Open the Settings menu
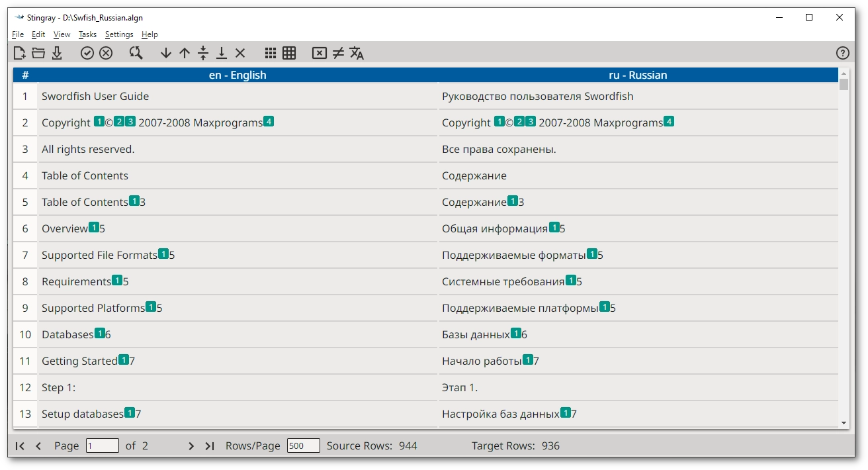The height and width of the screenshot is (470, 868). [119, 34]
